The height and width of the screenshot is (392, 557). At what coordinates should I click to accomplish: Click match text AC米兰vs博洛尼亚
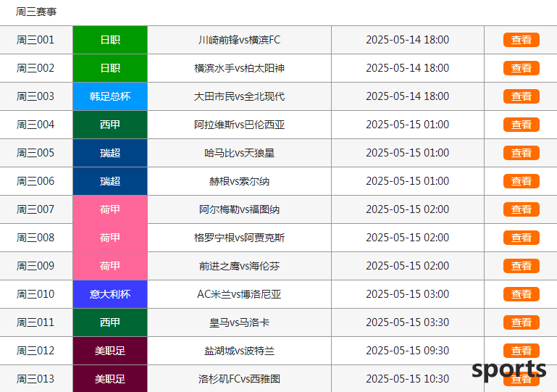tap(240, 294)
